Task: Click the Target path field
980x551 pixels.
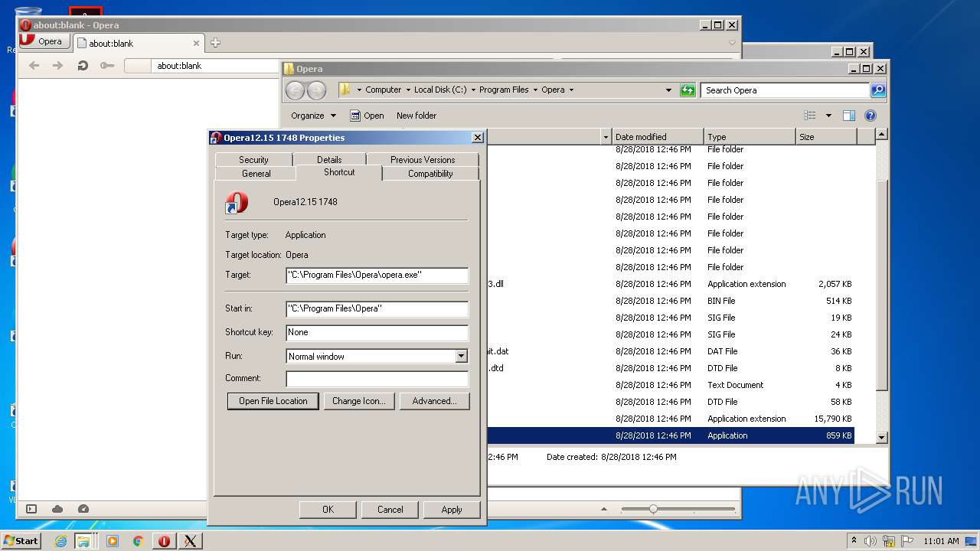Action: [377, 275]
